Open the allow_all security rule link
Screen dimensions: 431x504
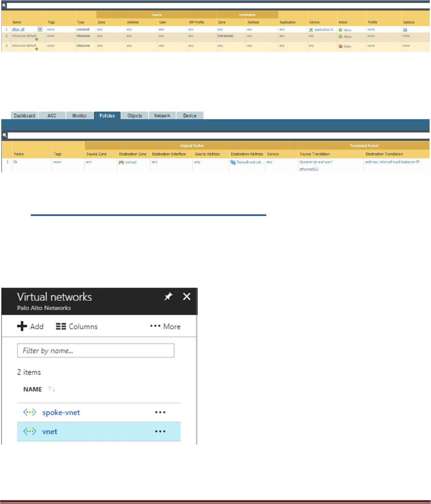click(18, 29)
